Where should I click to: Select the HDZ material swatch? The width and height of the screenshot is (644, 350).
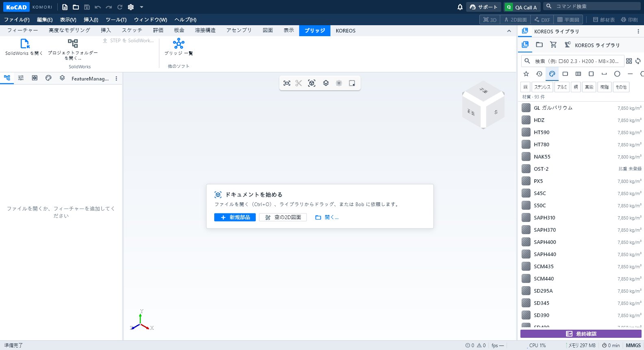[x=526, y=120]
